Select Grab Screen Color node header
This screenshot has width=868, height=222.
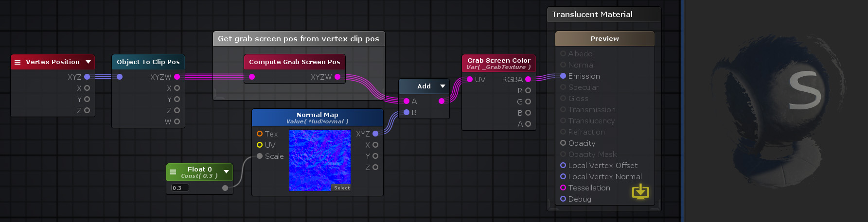click(x=499, y=63)
